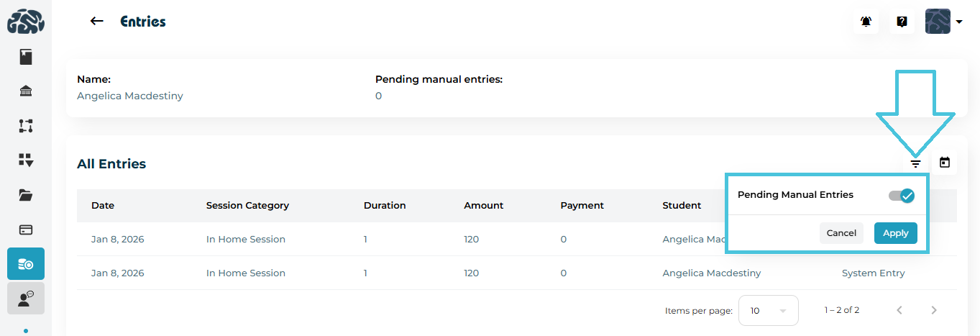Open the folder icon in the sidebar
980x336 pixels.
point(26,195)
